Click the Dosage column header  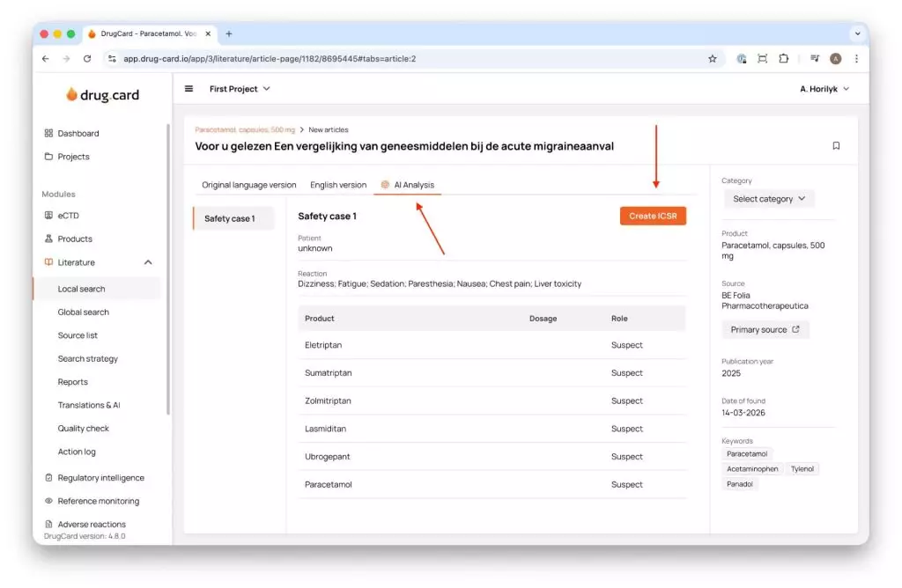click(x=543, y=319)
